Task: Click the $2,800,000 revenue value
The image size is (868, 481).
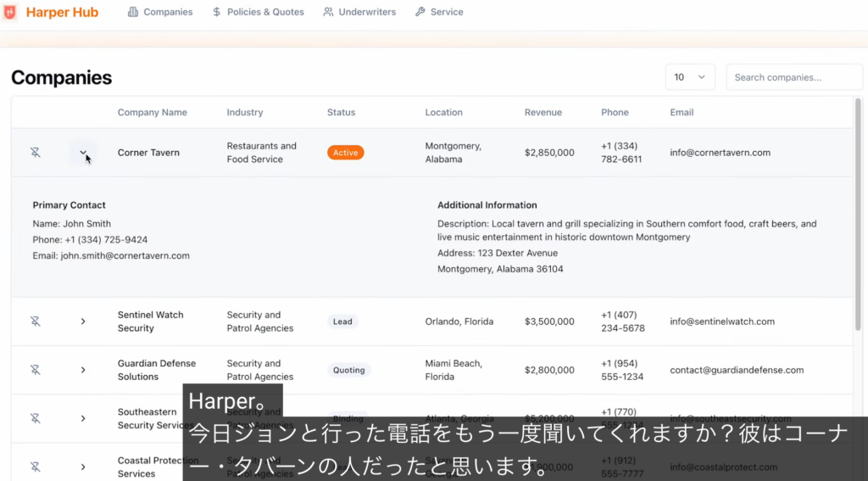Action: click(x=549, y=370)
